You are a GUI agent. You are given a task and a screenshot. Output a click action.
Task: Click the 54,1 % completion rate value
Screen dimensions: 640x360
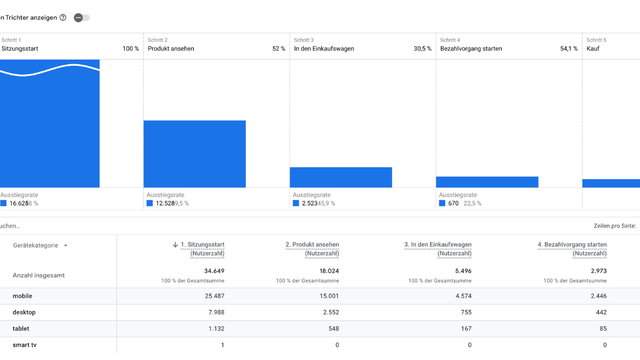[569, 49]
